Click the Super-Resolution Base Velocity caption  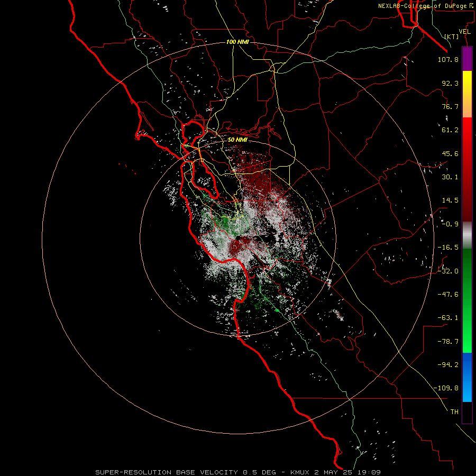click(x=237, y=472)
